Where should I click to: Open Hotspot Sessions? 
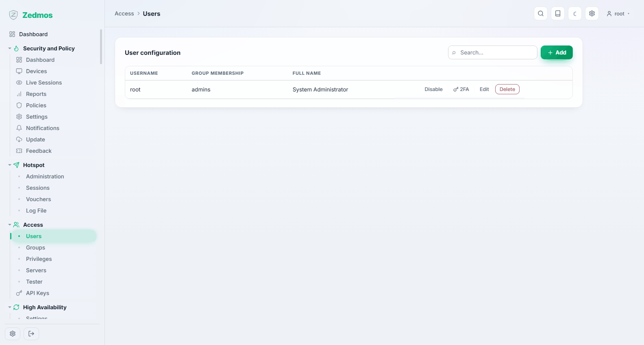pos(37,188)
